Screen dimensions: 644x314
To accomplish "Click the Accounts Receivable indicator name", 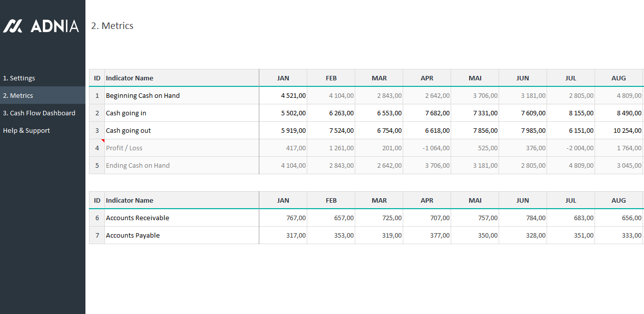I will 137,218.
